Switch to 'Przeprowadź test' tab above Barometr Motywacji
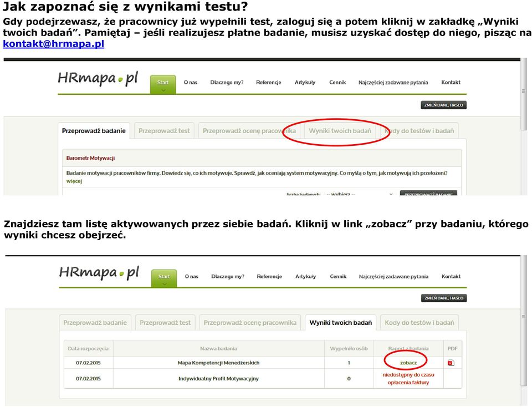The image size is (532, 407). pyautogui.click(x=164, y=131)
